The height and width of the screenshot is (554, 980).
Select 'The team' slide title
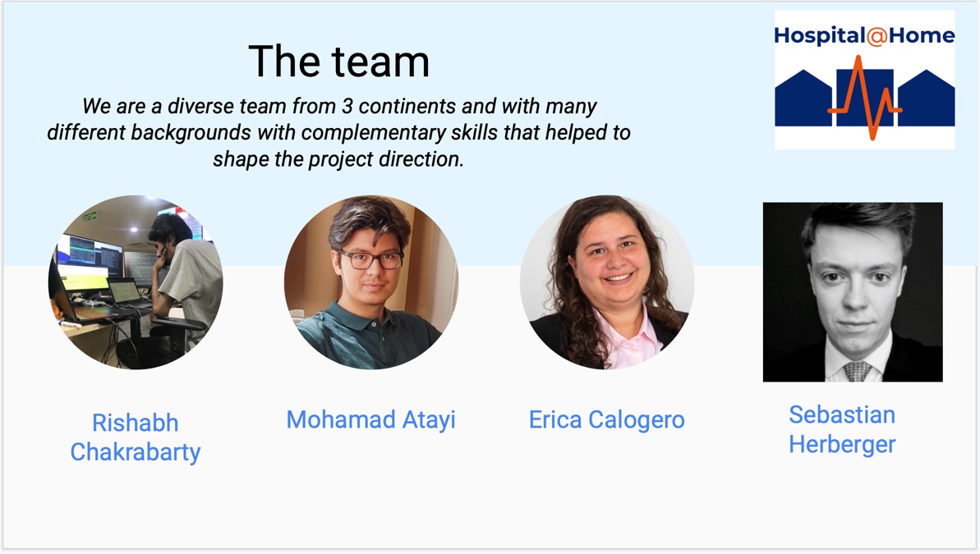click(338, 62)
